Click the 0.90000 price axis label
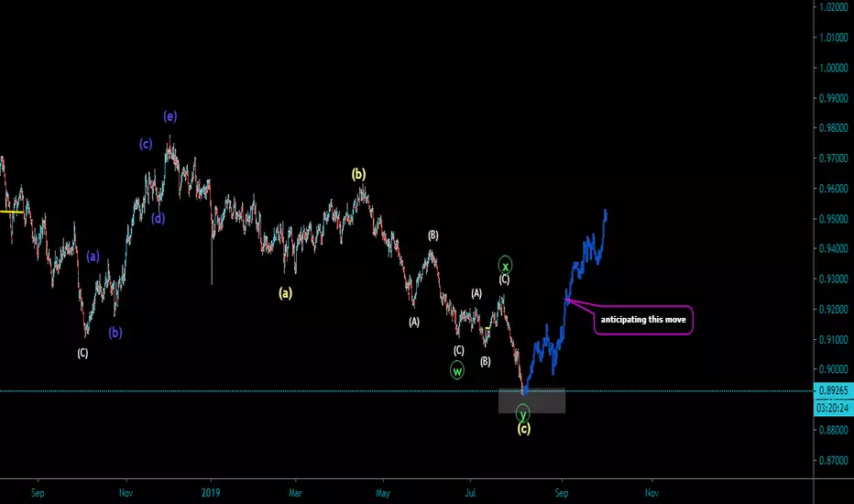The width and height of the screenshot is (854, 504). (833, 369)
